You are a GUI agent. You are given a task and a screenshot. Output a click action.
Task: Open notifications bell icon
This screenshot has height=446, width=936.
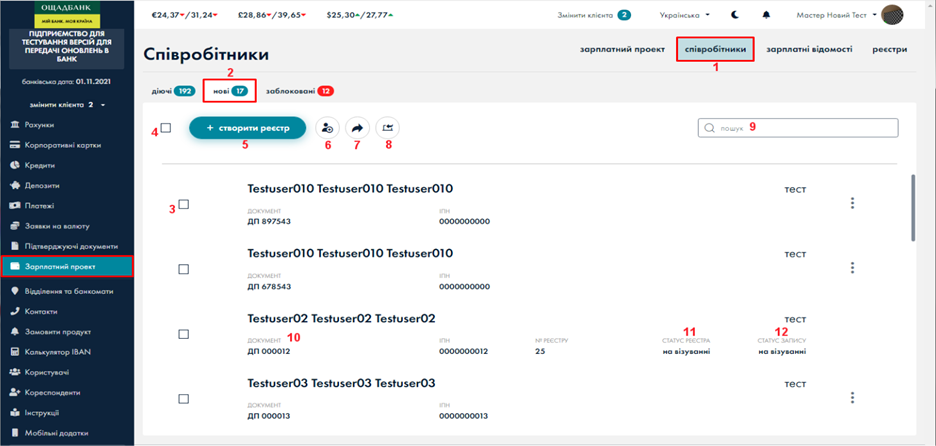coord(767,15)
